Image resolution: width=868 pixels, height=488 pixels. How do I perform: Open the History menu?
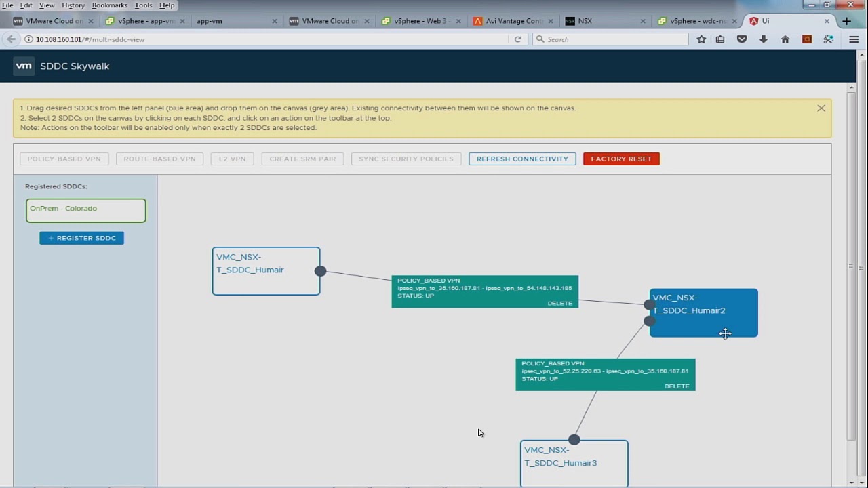pyautogui.click(x=73, y=5)
